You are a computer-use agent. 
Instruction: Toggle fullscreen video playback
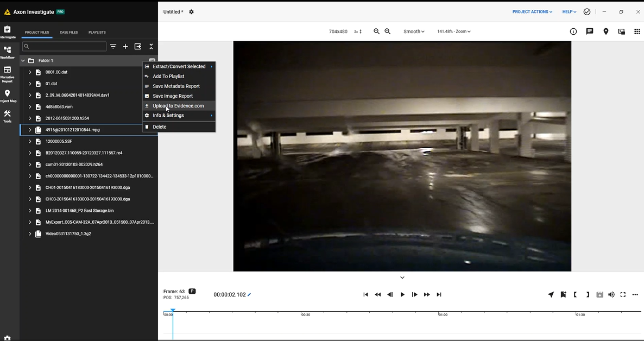coord(623,294)
